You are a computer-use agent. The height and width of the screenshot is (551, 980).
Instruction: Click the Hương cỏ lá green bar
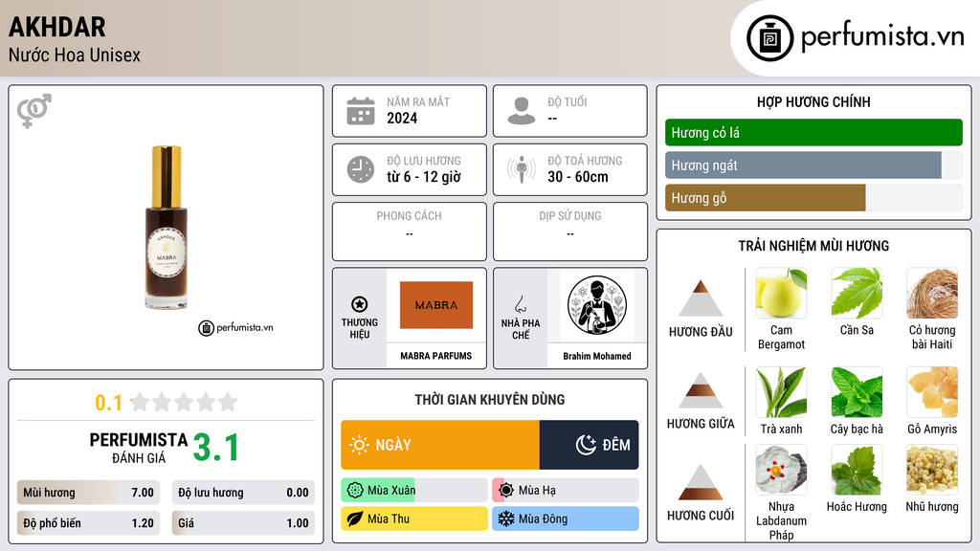tap(813, 132)
